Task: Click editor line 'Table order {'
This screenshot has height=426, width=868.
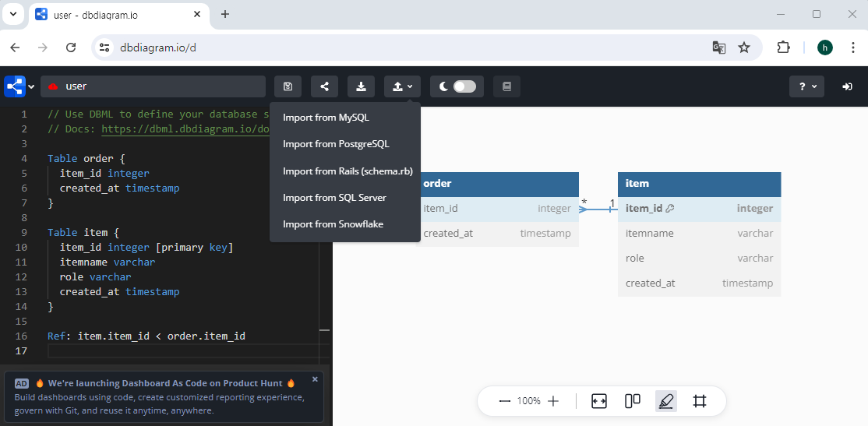Action: (x=86, y=159)
